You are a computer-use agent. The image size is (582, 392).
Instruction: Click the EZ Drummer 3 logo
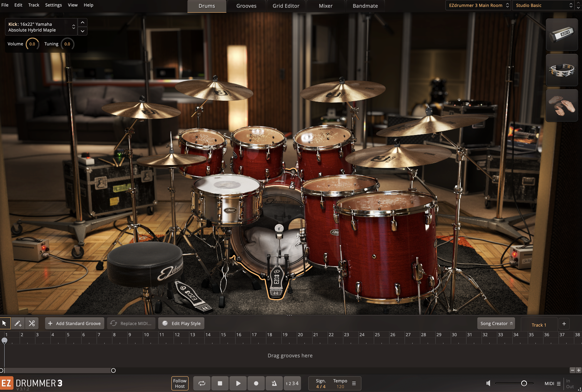pyautogui.click(x=32, y=383)
